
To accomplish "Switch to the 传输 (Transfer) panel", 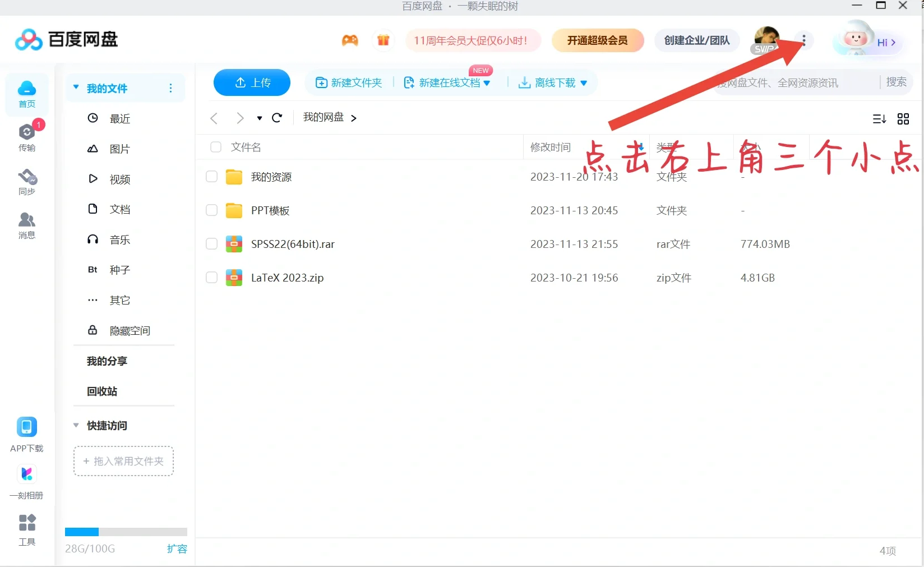I will [26, 136].
